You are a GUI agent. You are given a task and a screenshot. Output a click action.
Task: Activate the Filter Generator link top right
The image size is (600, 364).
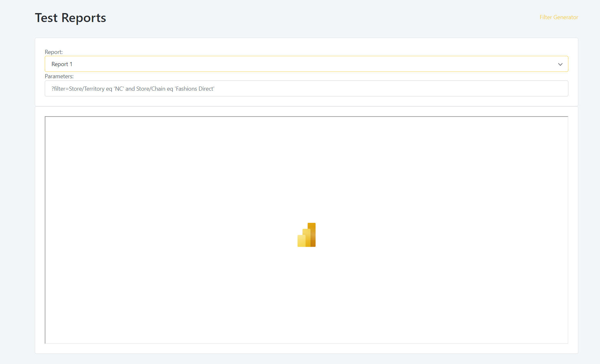(x=558, y=17)
